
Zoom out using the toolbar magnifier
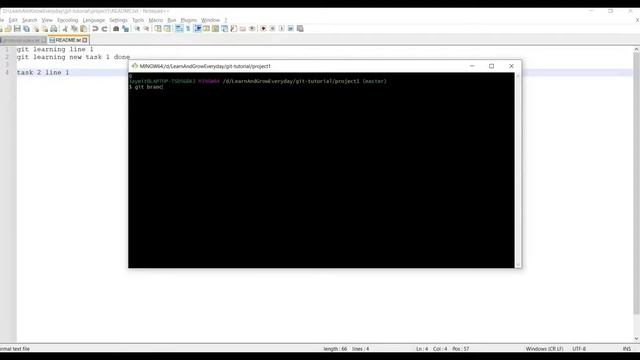146,29
